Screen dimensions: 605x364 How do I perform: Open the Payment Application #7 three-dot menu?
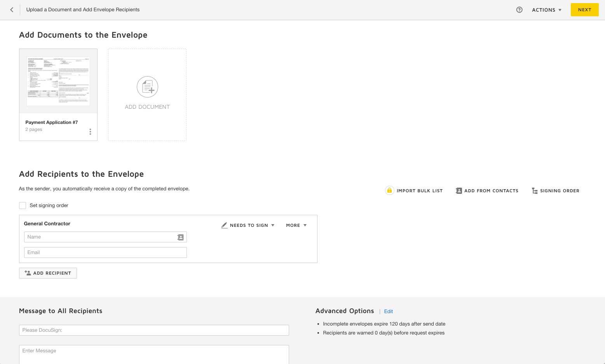tap(90, 132)
